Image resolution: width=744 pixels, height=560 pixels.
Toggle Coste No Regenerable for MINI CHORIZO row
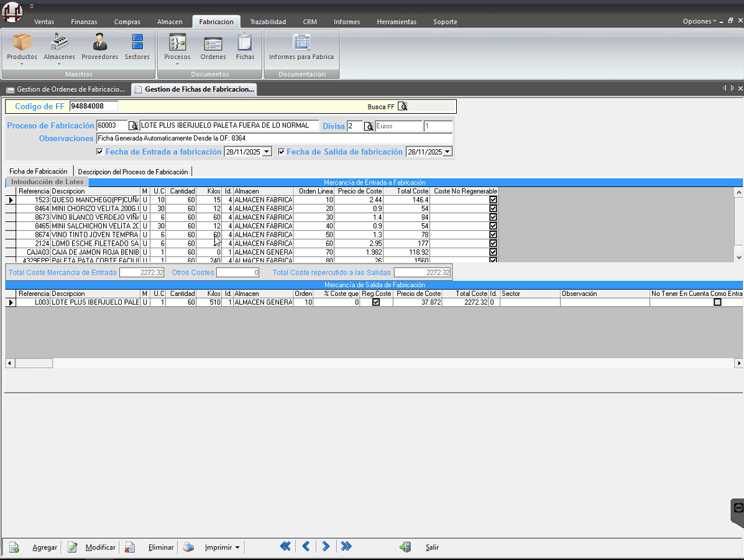[493, 208]
